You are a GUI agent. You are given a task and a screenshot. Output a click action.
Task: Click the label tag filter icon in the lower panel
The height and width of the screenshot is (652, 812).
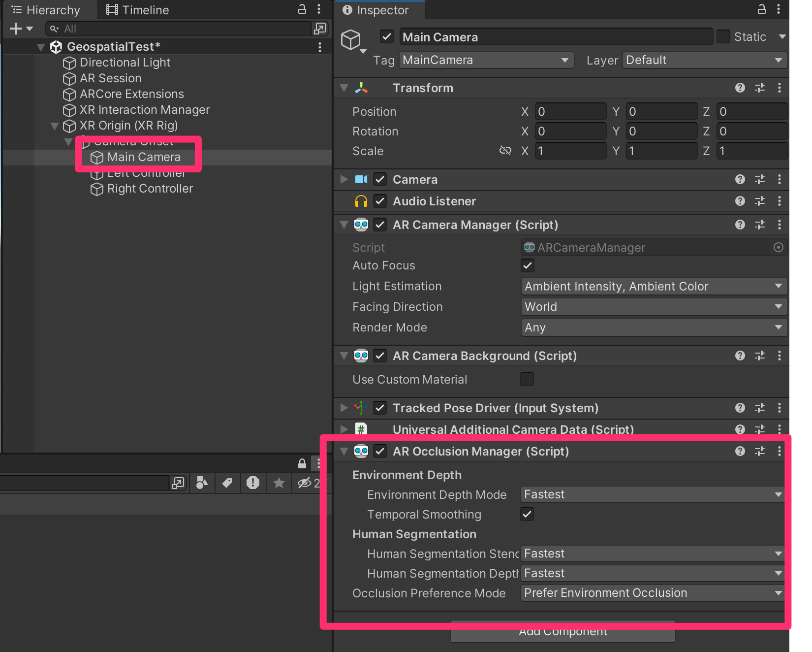pyautogui.click(x=227, y=483)
